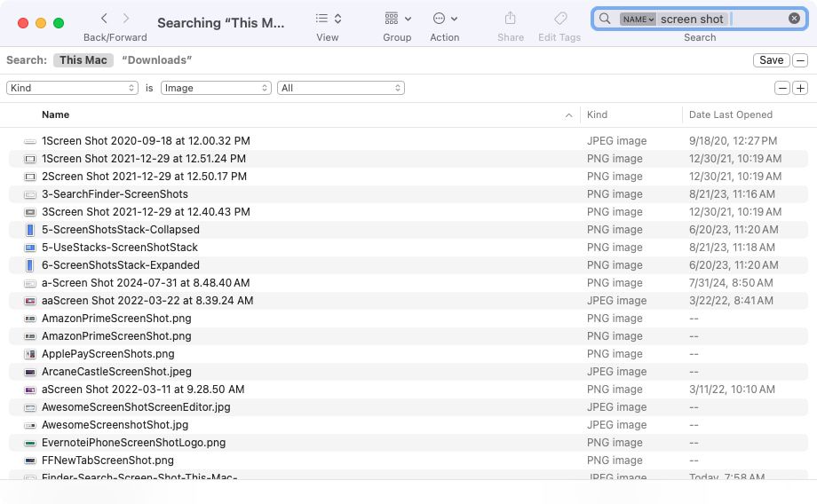Select the This Mac search scope
Image resolution: width=817 pixels, height=504 pixels.
coord(83,60)
